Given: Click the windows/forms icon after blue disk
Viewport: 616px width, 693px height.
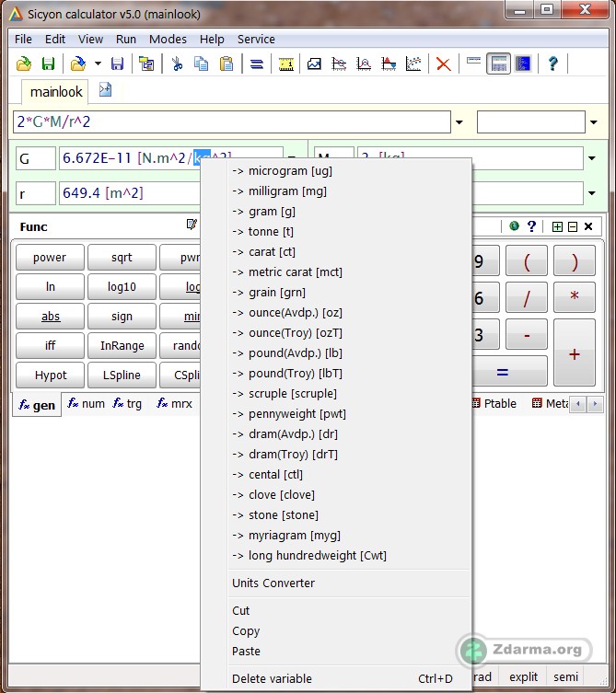Looking at the screenshot, I should pyautogui.click(x=146, y=64).
